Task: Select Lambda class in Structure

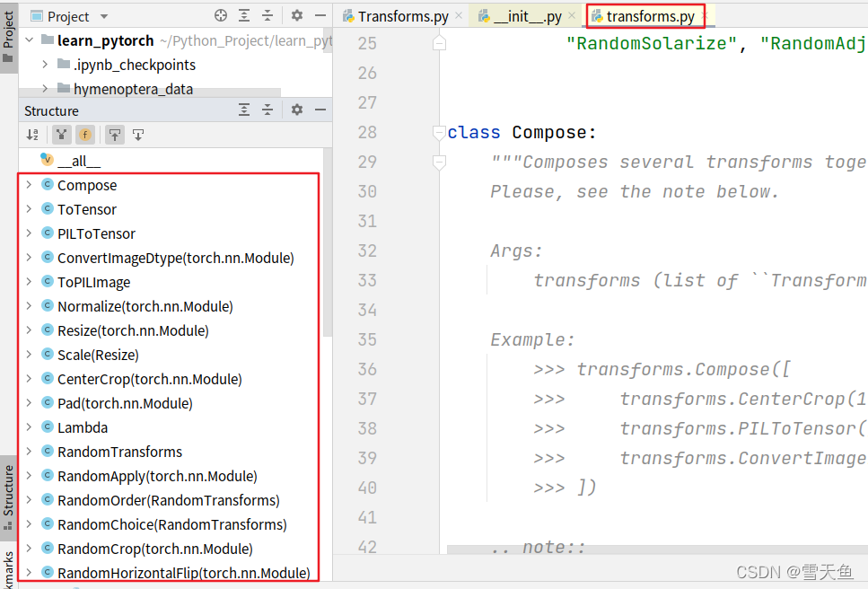Action: [x=83, y=428]
